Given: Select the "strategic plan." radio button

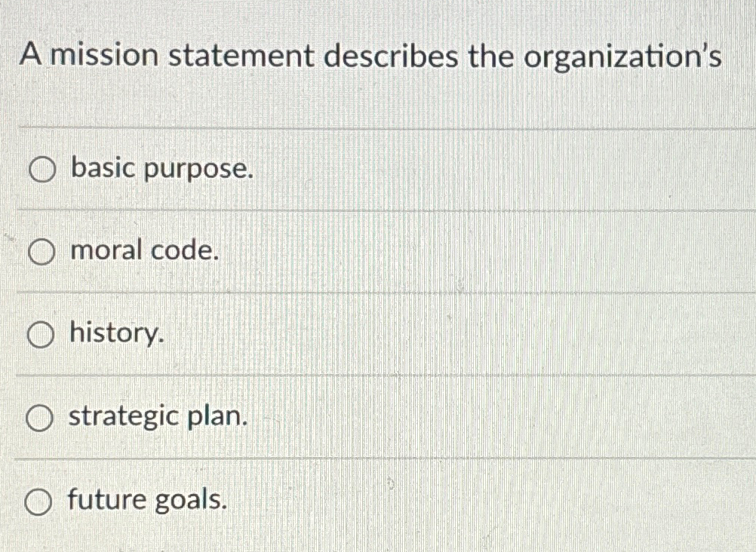Looking at the screenshot, I should (x=39, y=418).
